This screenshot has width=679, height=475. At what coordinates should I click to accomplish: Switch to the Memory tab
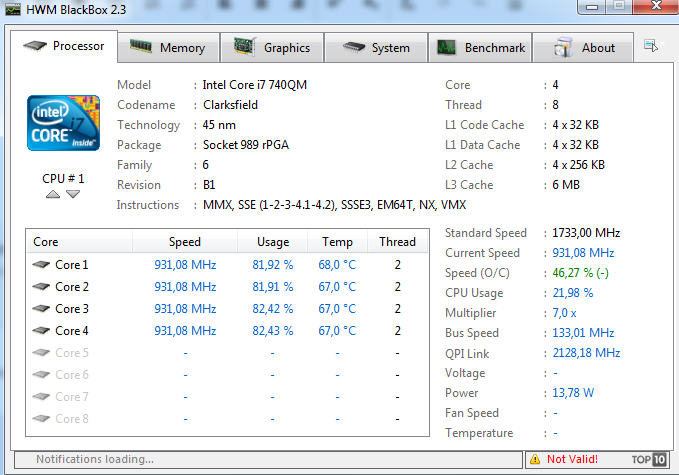point(168,48)
